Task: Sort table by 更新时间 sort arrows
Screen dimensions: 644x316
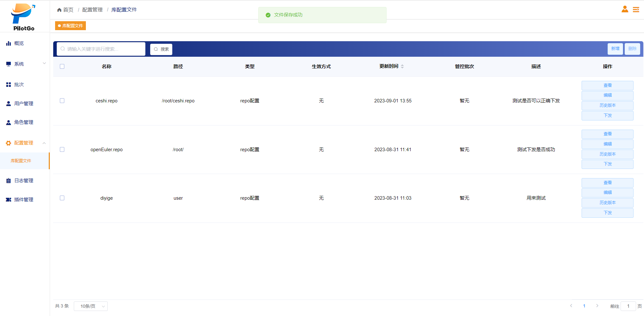Action: [x=402, y=66]
